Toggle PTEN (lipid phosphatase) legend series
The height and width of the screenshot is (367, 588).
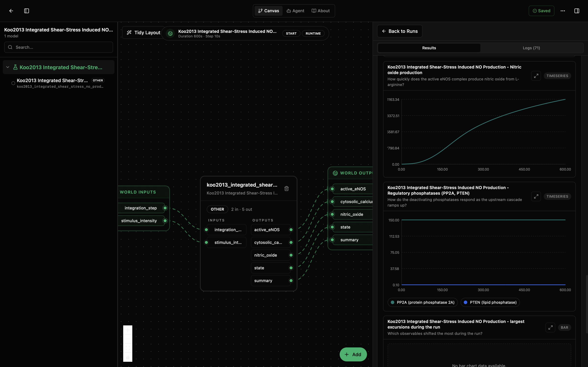point(490,302)
